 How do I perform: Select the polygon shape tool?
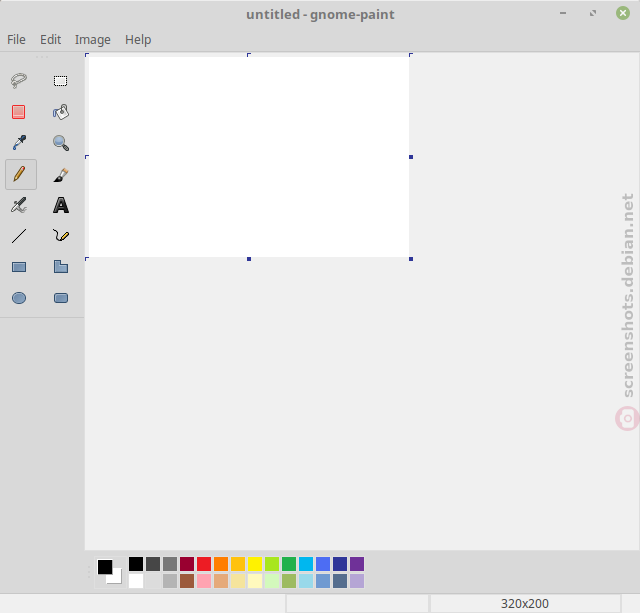click(61, 267)
